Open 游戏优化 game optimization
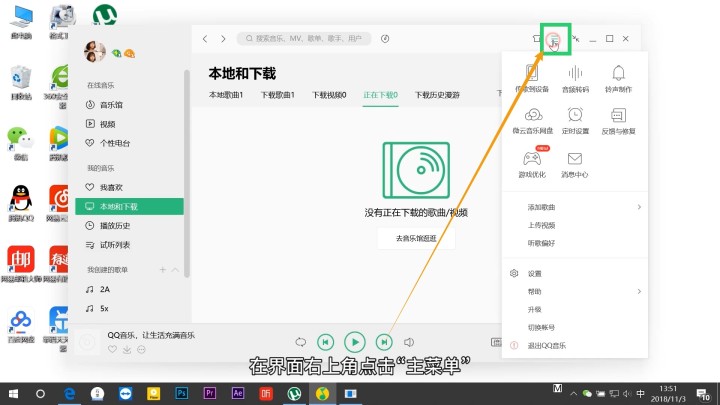 pyautogui.click(x=532, y=163)
